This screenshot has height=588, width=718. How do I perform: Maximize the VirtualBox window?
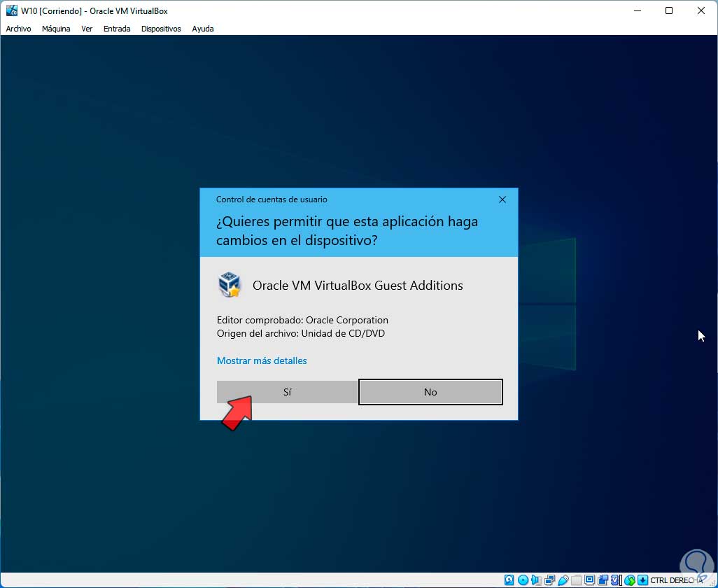(x=669, y=10)
